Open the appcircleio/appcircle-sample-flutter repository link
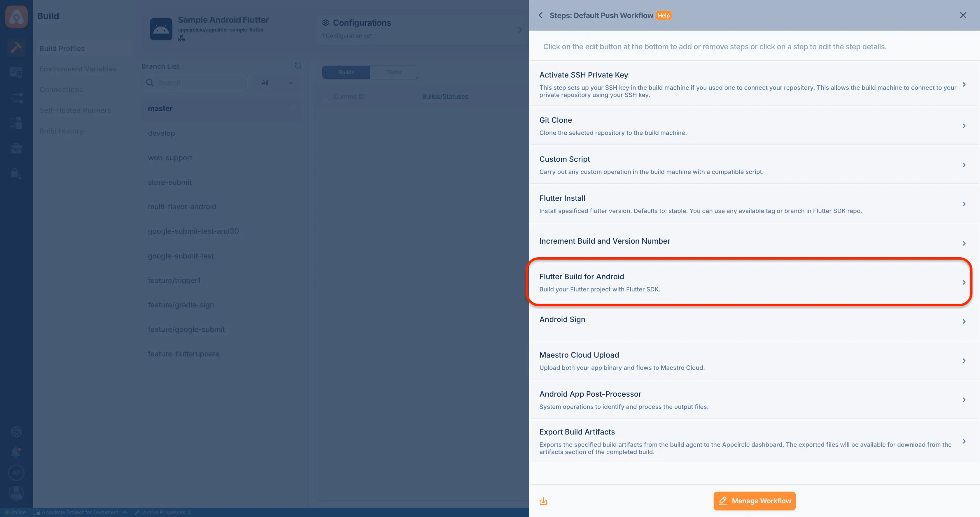Viewport: 980px width, 517px height. [221, 30]
